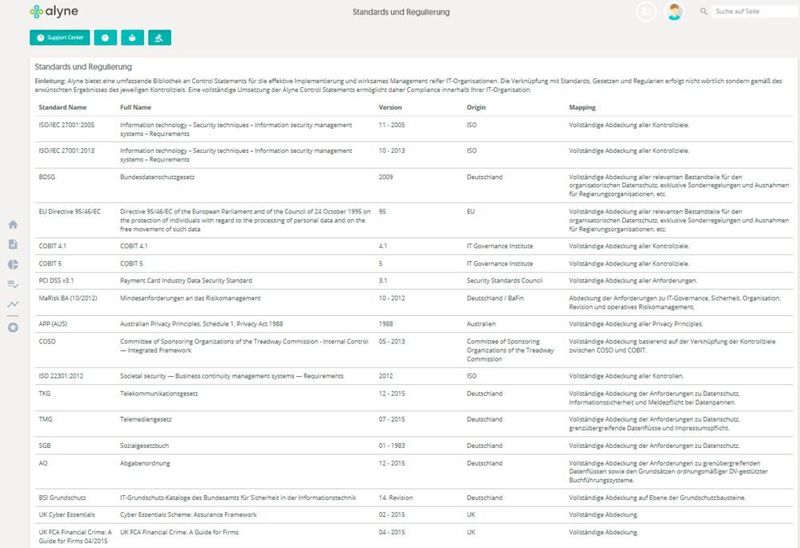
Task: Click 'Cyber Essentials Scheme: Assurance Framework'
Action: click(188, 515)
